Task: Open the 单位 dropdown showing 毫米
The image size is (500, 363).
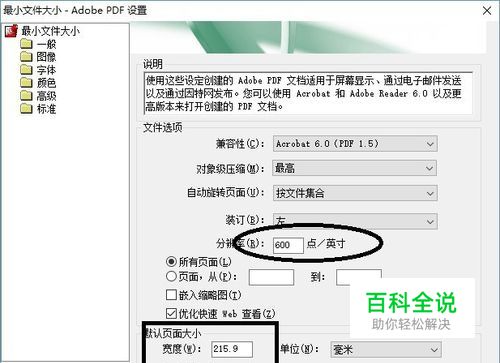Action: click(386, 350)
